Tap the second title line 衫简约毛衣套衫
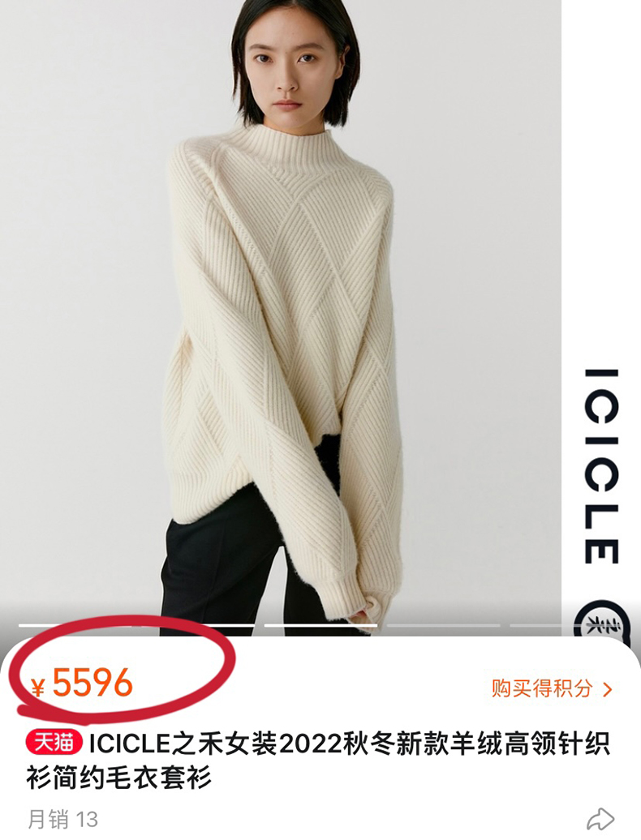The image size is (641, 840). (119, 778)
